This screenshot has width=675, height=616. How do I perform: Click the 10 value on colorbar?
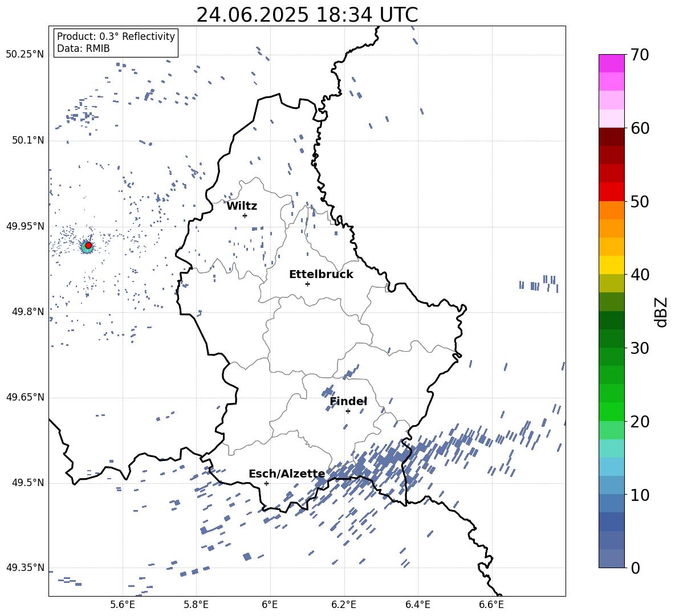pyautogui.click(x=639, y=495)
